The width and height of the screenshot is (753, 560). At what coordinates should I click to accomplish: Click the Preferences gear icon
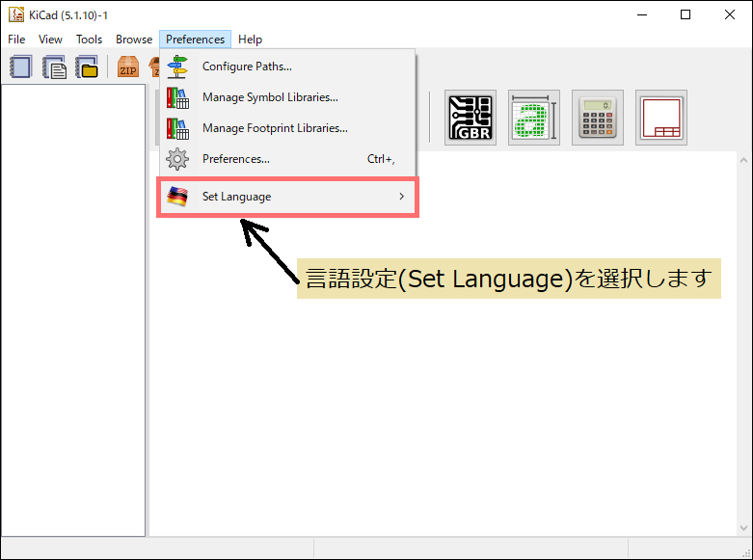pos(177,159)
